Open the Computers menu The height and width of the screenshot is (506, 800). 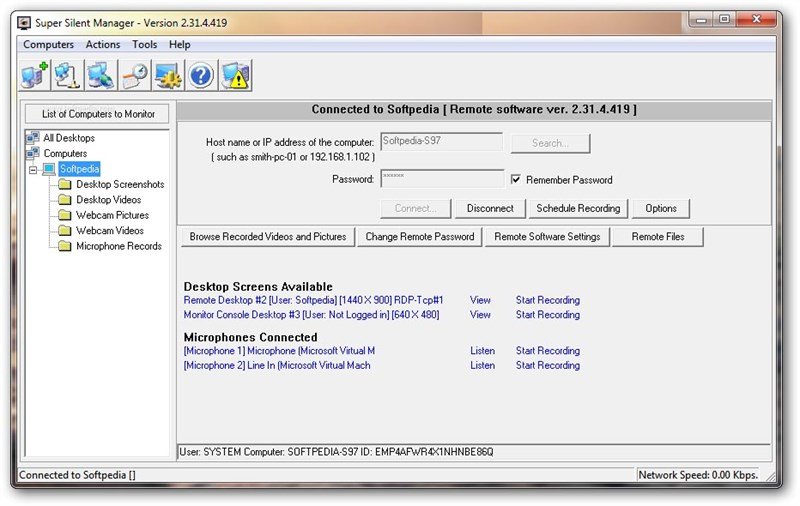[x=48, y=45]
